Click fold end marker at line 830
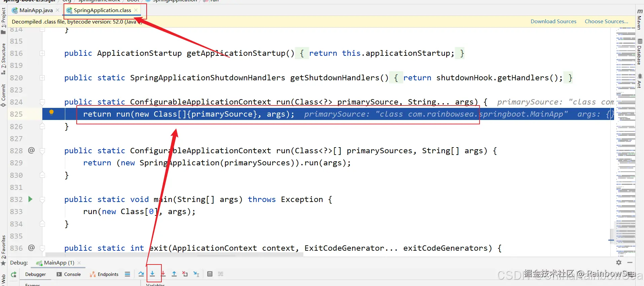Image resolution: width=644 pixels, height=286 pixels. point(42,175)
